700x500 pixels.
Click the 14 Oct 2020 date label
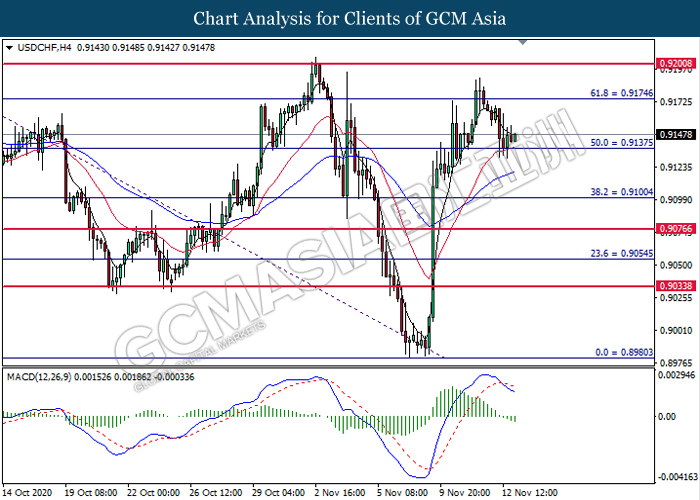(27, 493)
